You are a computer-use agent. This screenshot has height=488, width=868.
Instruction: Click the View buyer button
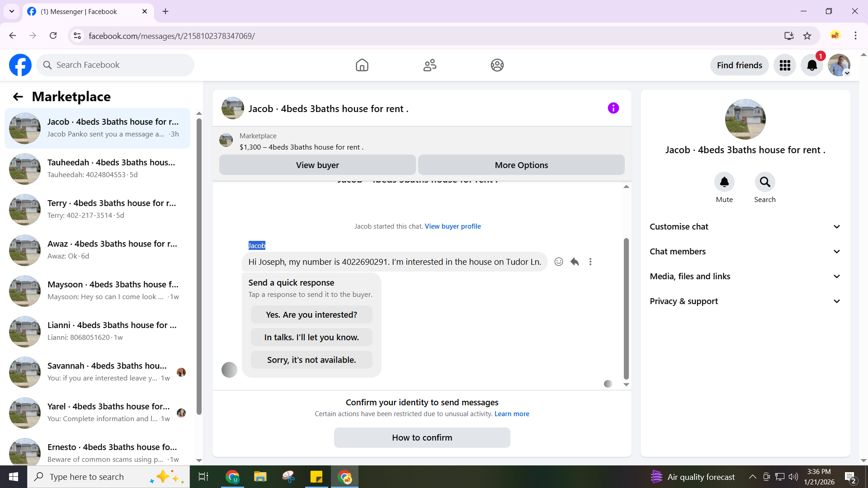point(317,165)
